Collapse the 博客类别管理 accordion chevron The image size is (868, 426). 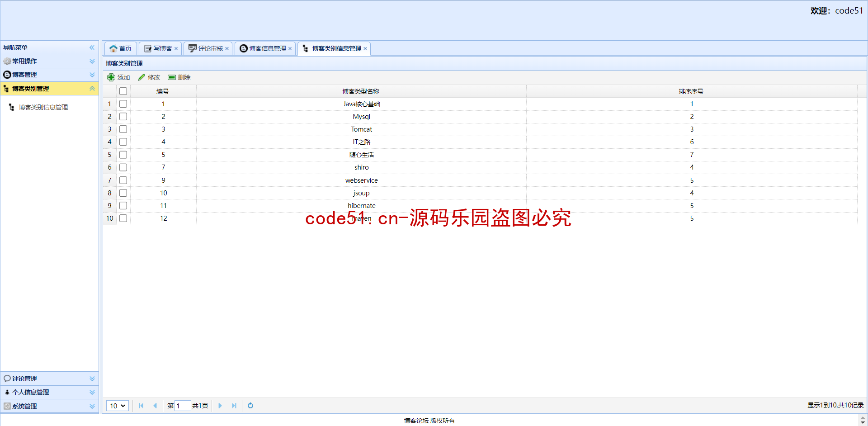click(92, 89)
